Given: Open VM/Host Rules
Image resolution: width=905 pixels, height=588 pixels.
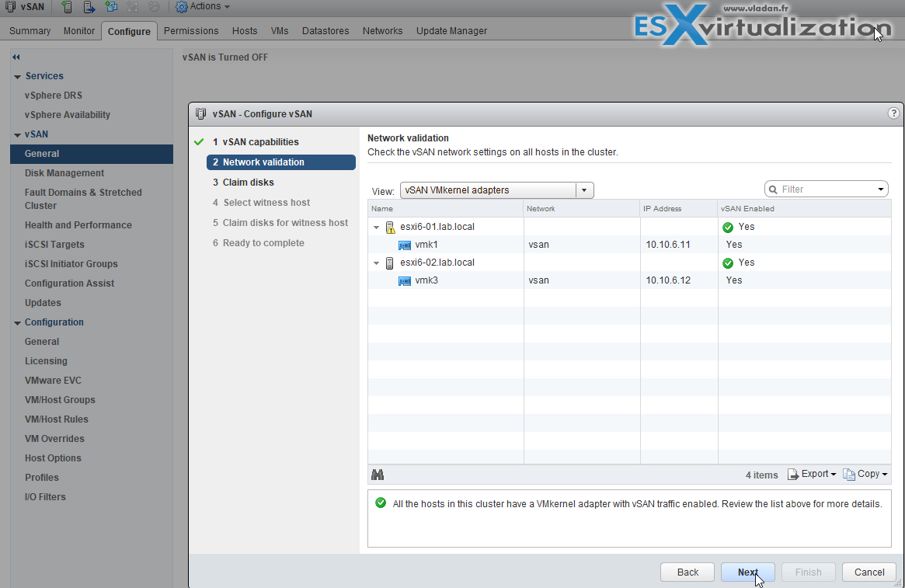Looking at the screenshot, I should pos(57,419).
